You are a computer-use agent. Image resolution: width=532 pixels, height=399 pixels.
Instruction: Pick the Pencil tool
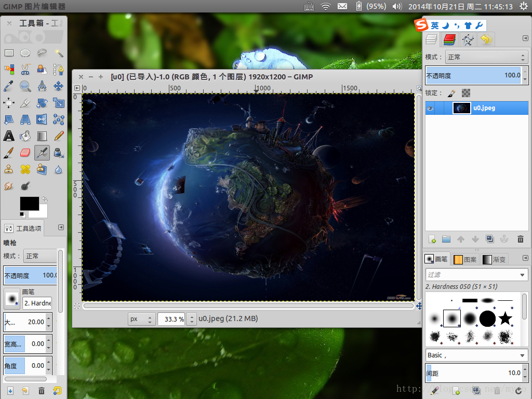[58, 136]
